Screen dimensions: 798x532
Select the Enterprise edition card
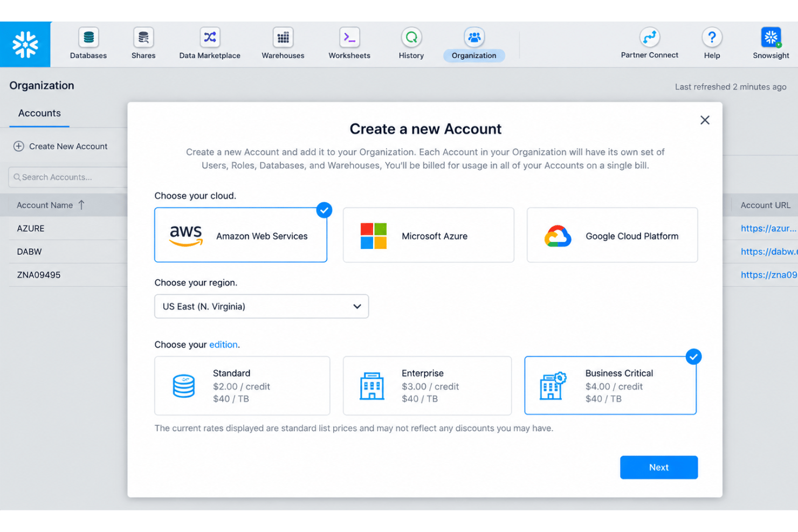427,385
